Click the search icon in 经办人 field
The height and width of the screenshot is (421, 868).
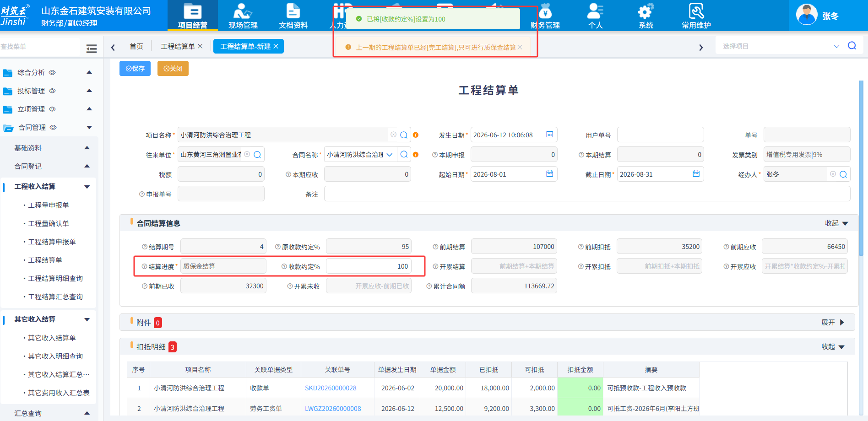tap(843, 174)
